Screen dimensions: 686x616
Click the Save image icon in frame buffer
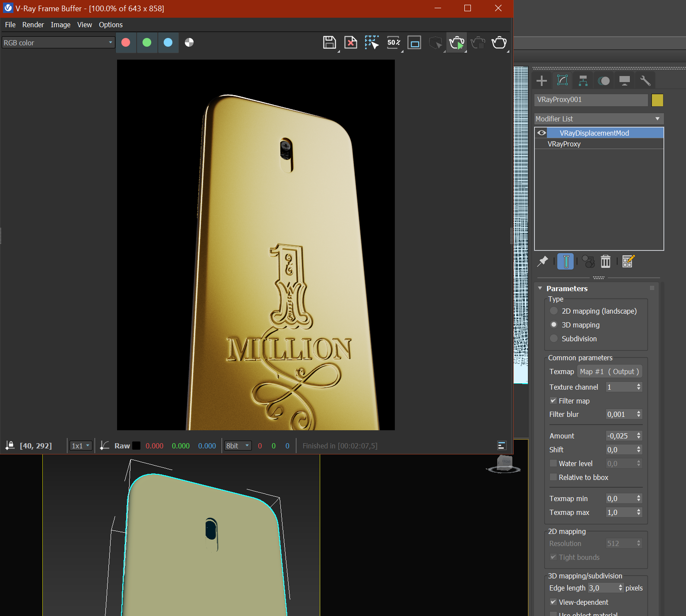(x=329, y=42)
